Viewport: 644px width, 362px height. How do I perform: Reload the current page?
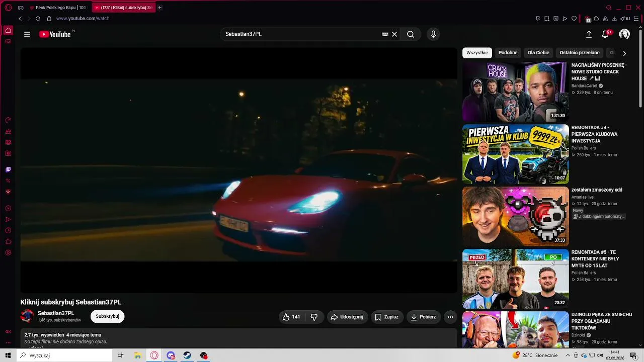pyautogui.click(x=38, y=19)
